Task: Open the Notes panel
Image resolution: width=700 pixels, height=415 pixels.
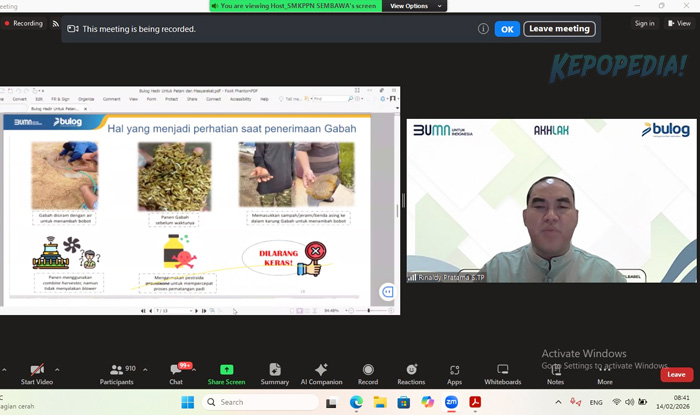Action: [555, 370]
